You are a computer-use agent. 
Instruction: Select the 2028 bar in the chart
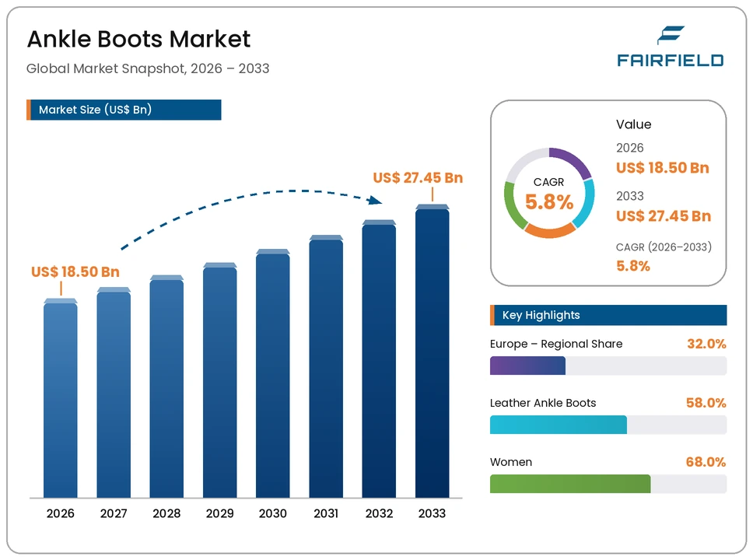(x=166, y=387)
